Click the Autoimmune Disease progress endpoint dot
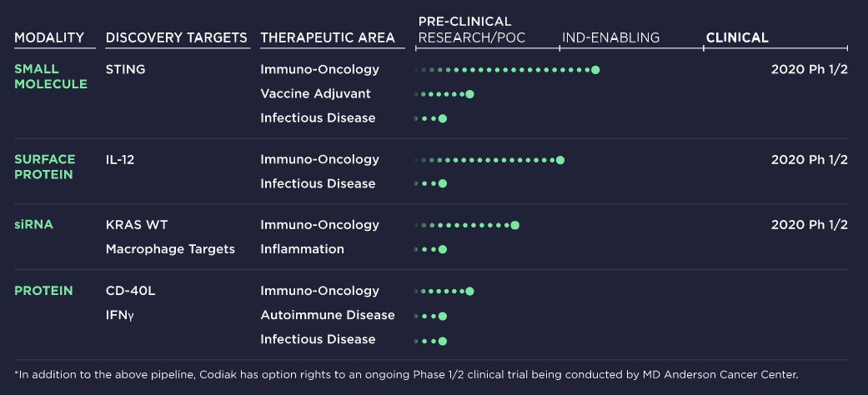The image size is (868, 395). (x=442, y=317)
